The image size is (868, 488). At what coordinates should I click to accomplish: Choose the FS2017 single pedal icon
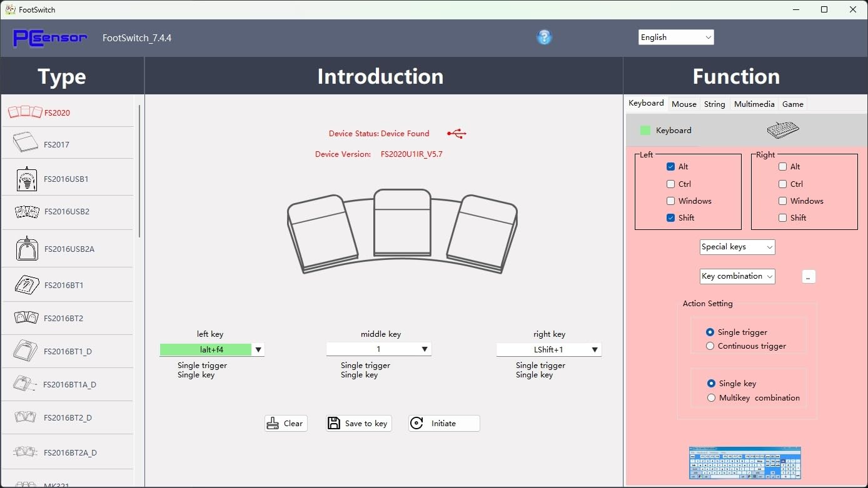[25, 143]
